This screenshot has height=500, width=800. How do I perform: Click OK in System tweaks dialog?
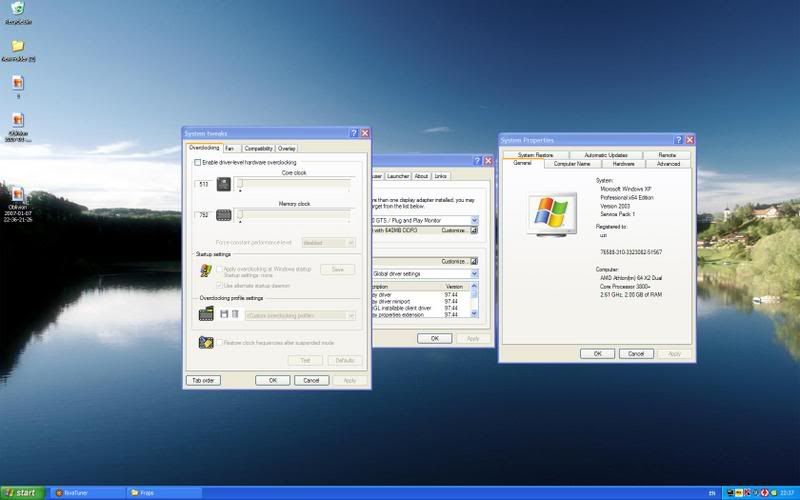tap(272, 381)
